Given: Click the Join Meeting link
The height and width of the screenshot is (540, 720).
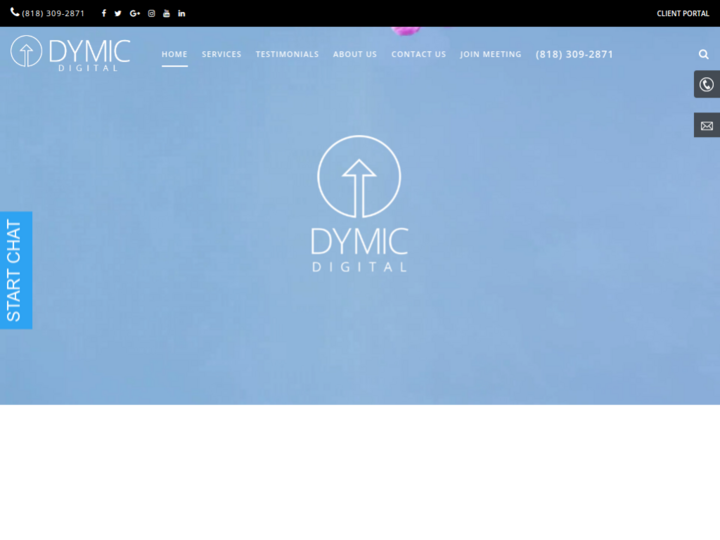Looking at the screenshot, I should [x=490, y=54].
